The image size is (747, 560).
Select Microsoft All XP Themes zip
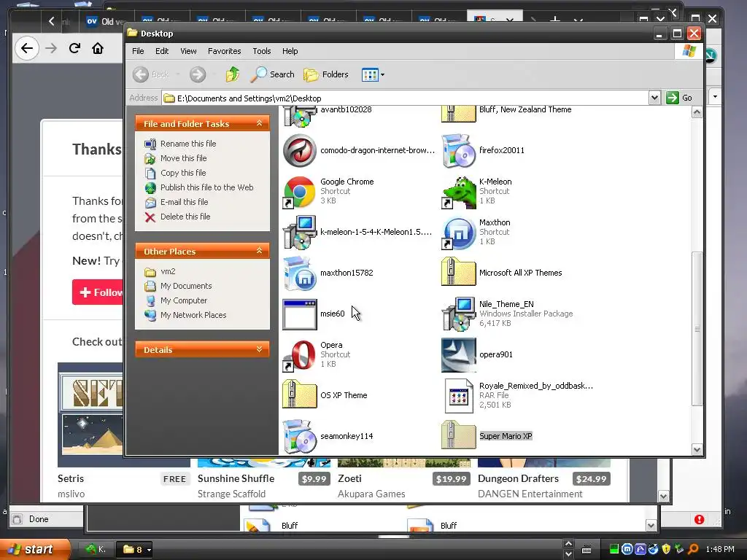point(502,273)
